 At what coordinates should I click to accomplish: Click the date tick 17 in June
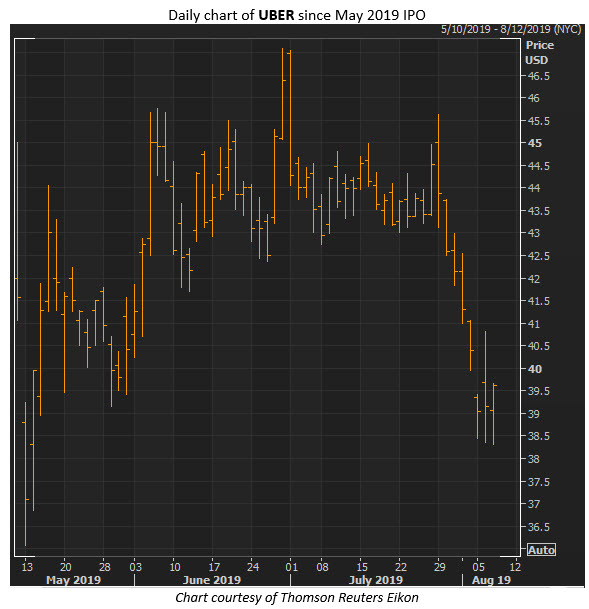[214, 567]
